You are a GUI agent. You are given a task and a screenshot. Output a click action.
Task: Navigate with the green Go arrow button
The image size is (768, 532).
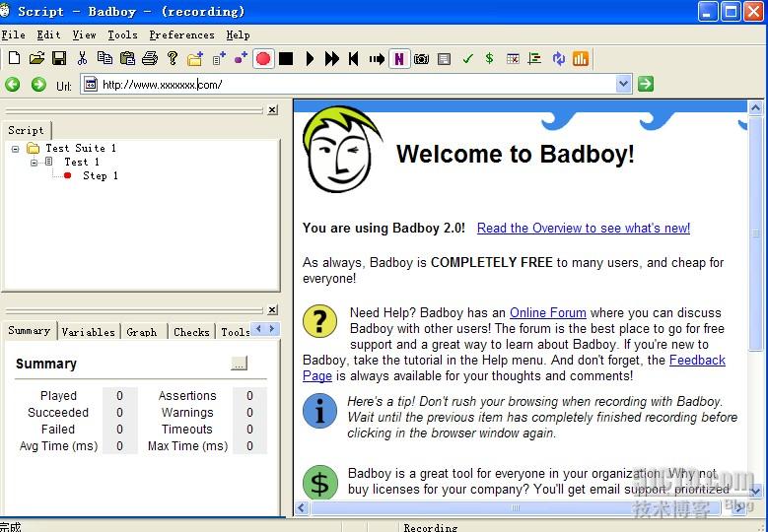[x=646, y=84]
